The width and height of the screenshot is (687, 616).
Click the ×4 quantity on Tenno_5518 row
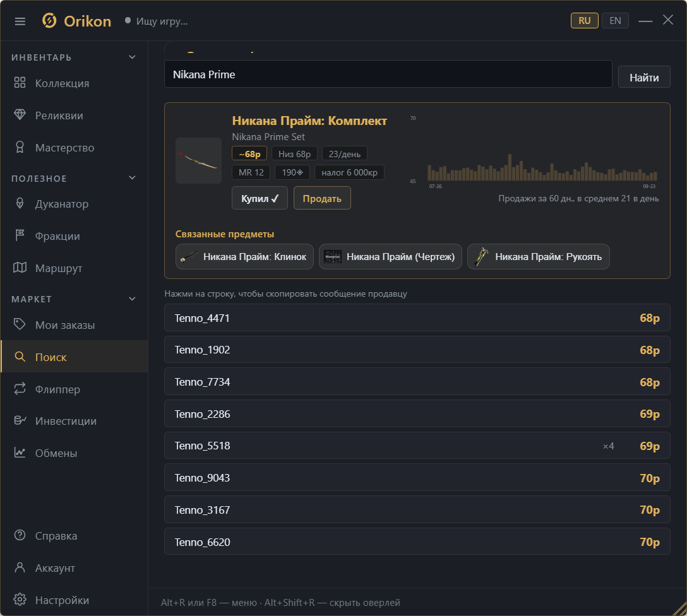(608, 446)
